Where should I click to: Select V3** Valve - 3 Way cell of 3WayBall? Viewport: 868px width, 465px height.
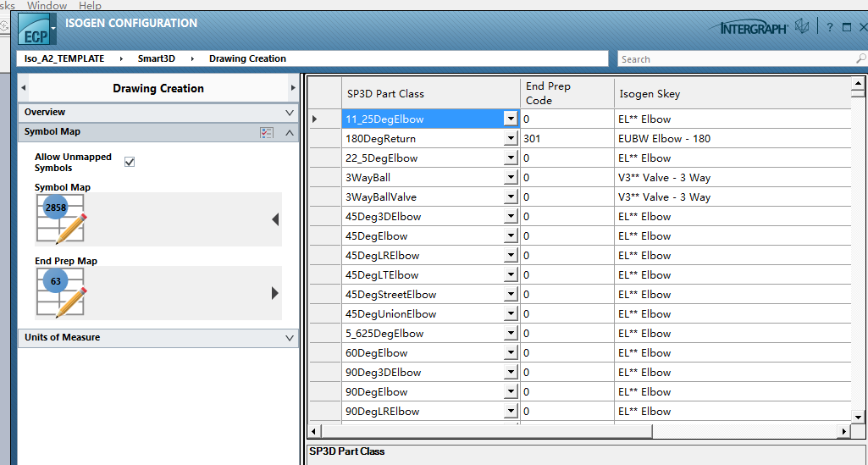[733, 178]
